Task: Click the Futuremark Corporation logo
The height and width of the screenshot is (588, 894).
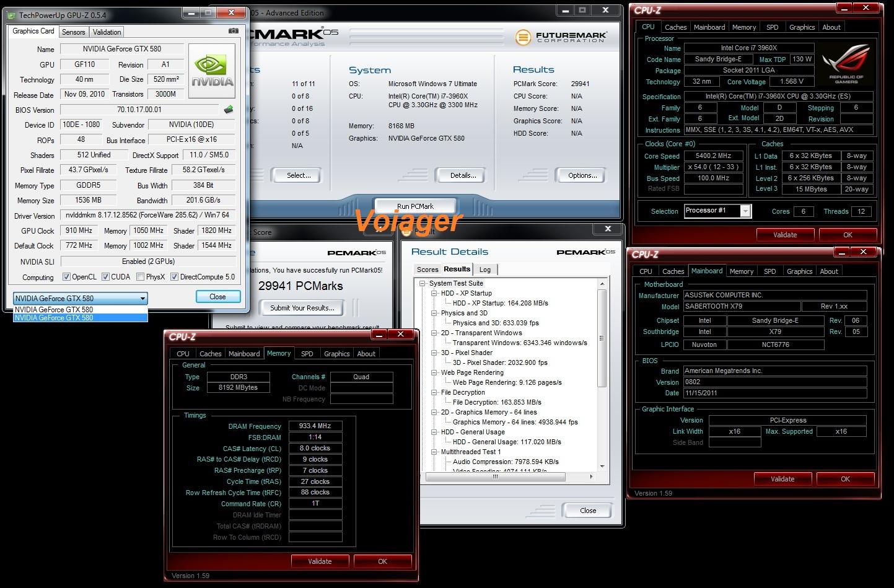Action: click(561, 37)
